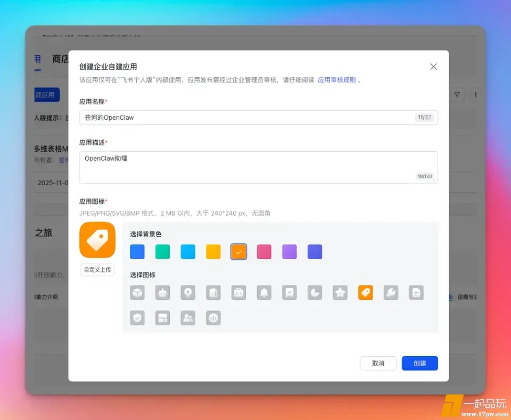
Task: Pick the shield checkmark icon
Action: pyautogui.click(x=137, y=318)
